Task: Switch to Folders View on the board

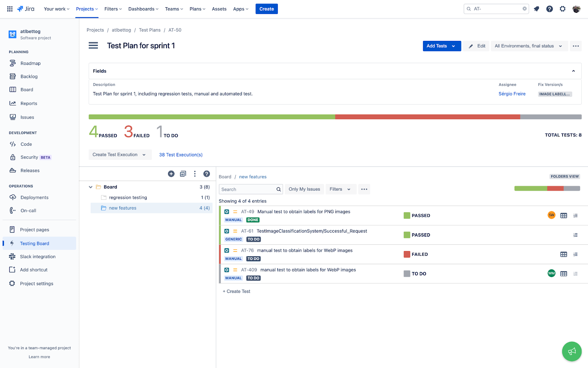Action: 564,176
